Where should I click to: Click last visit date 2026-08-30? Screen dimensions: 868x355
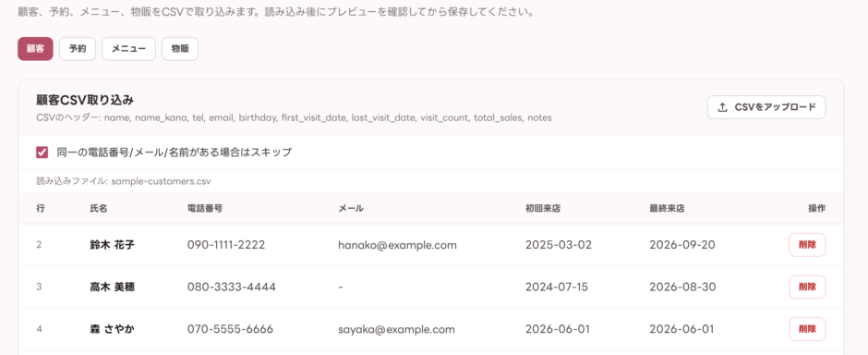[x=682, y=287]
